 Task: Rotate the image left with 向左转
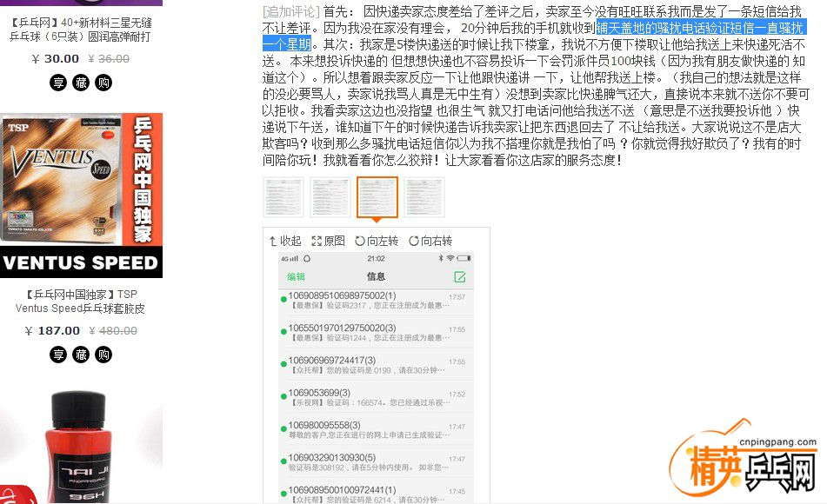click(x=377, y=241)
